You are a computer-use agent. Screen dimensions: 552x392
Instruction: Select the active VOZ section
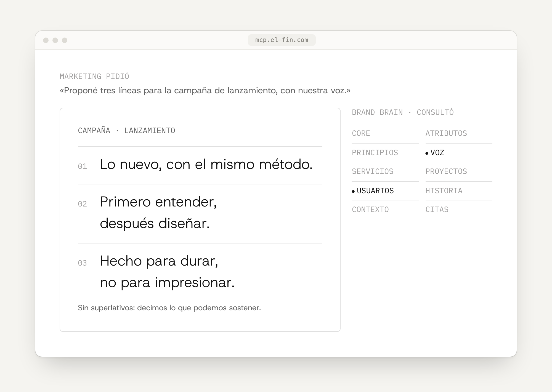coord(435,153)
